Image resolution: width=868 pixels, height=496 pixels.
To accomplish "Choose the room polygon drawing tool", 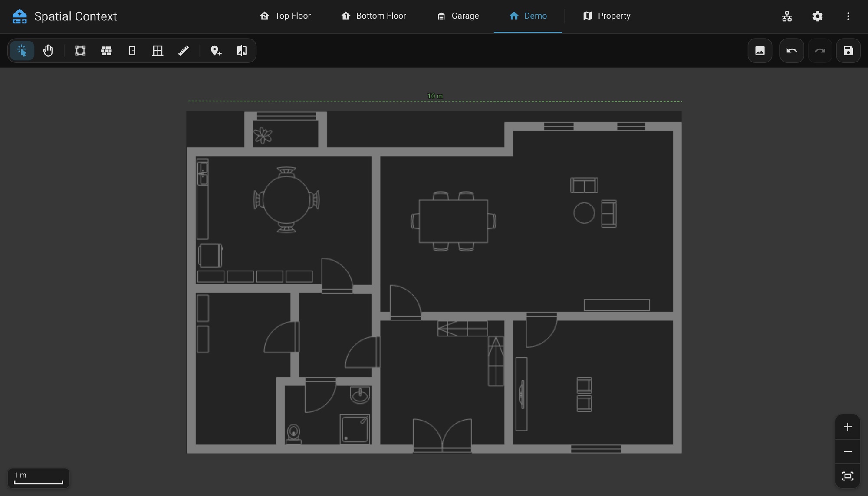I will pos(80,51).
